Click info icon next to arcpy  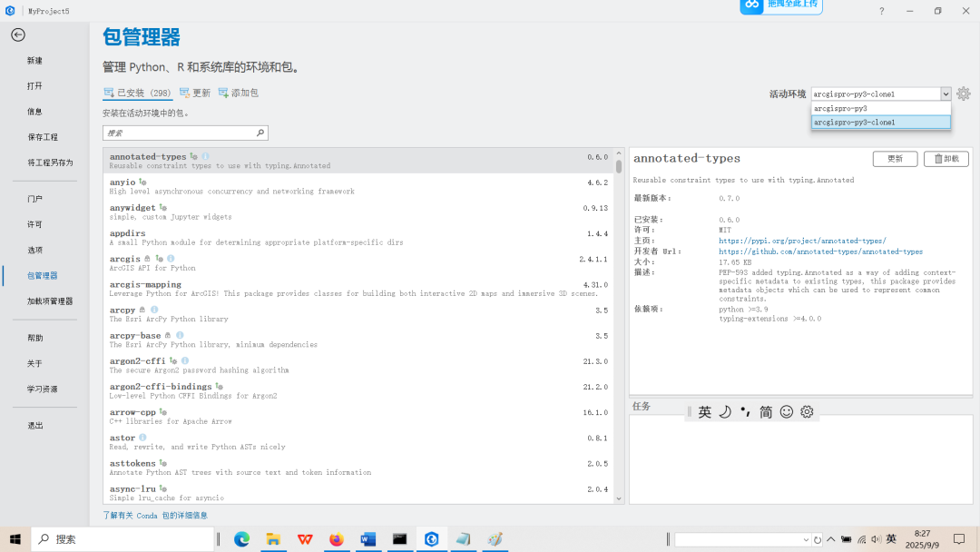(x=154, y=310)
